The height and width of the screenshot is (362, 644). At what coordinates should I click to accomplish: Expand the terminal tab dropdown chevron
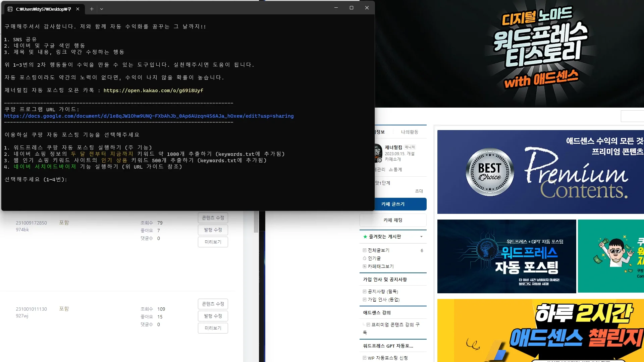[102, 9]
